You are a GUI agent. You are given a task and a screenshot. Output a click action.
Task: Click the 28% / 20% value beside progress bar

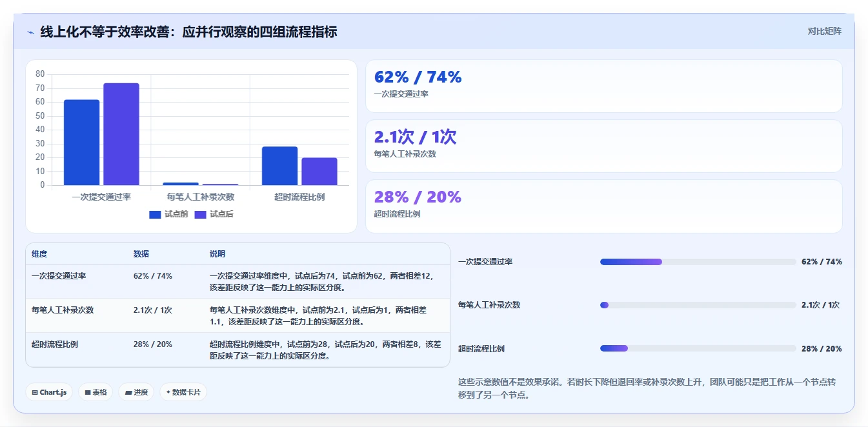[x=822, y=348]
